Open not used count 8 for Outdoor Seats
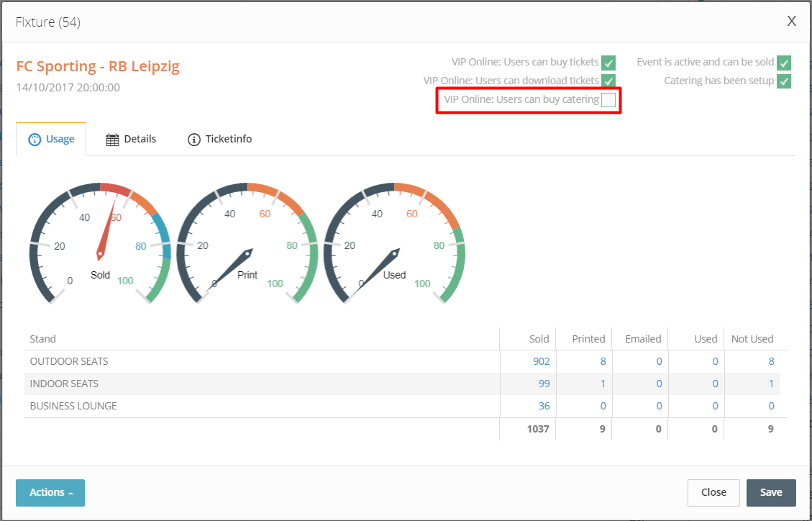Viewport: 812px width, 521px height. tap(771, 361)
